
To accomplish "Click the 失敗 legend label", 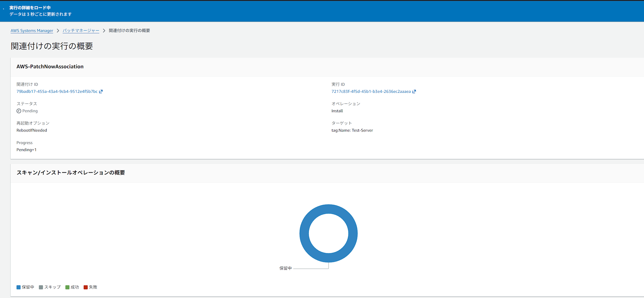I will 93,287.
